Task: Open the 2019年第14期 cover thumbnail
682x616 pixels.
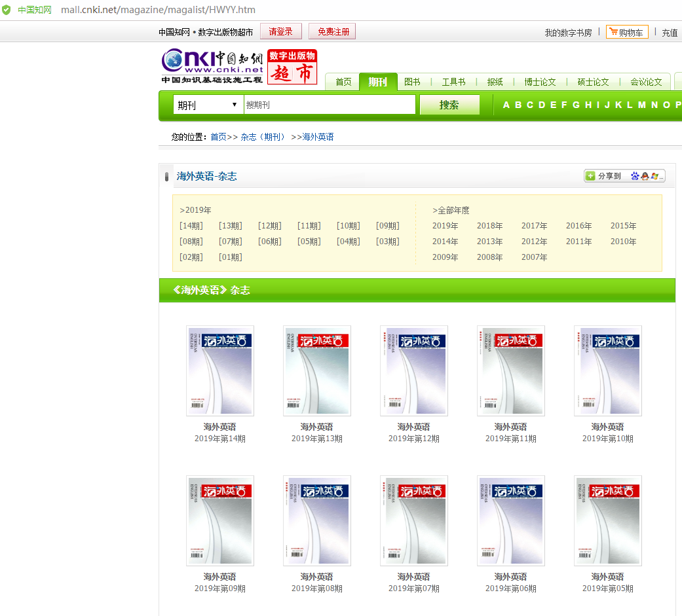Action: click(x=220, y=371)
